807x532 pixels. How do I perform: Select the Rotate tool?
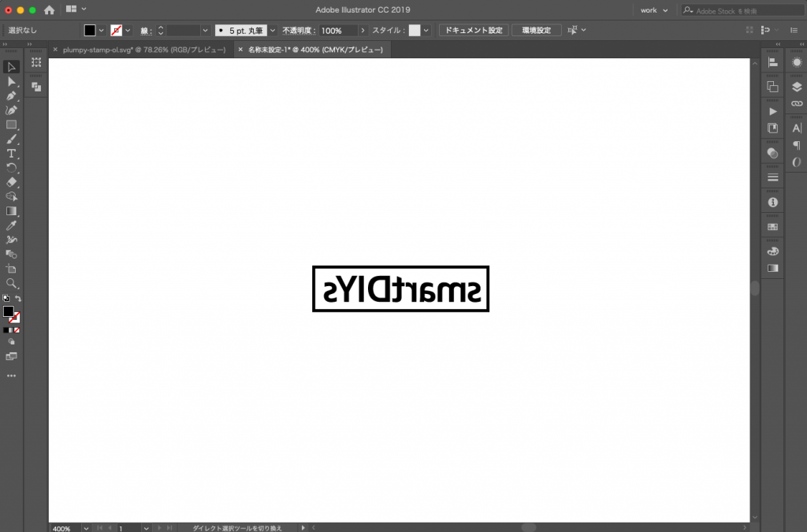11,168
